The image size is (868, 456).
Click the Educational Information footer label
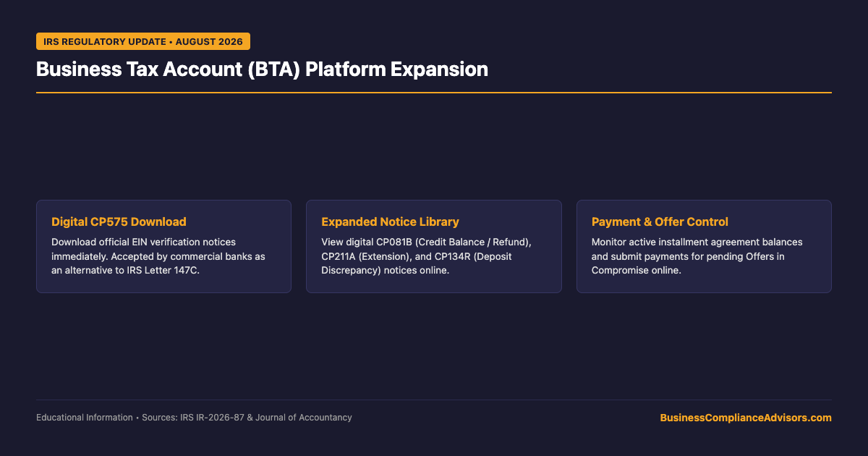pos(85,418)
